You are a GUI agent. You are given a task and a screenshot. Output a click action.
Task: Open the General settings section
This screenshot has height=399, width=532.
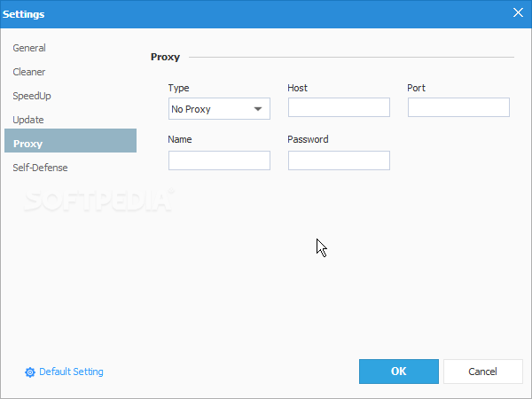point(29,48)
